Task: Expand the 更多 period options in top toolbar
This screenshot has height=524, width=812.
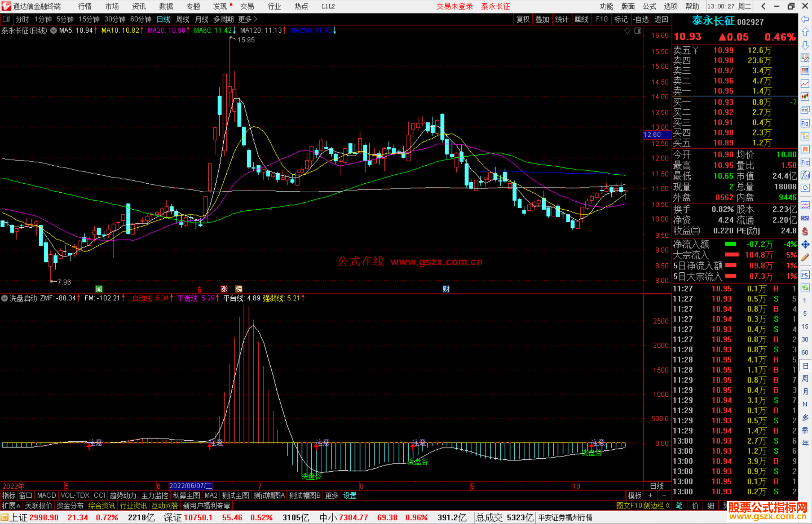Action: point(248,19)
